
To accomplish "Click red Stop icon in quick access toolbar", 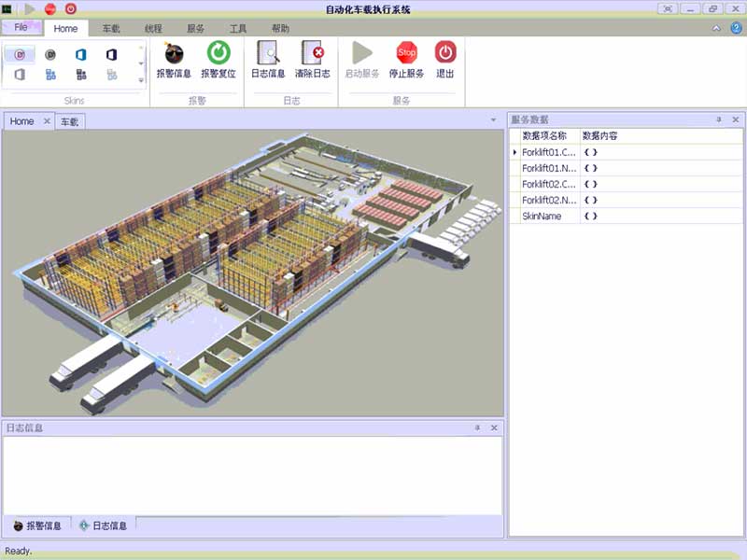I will [50, 8].
